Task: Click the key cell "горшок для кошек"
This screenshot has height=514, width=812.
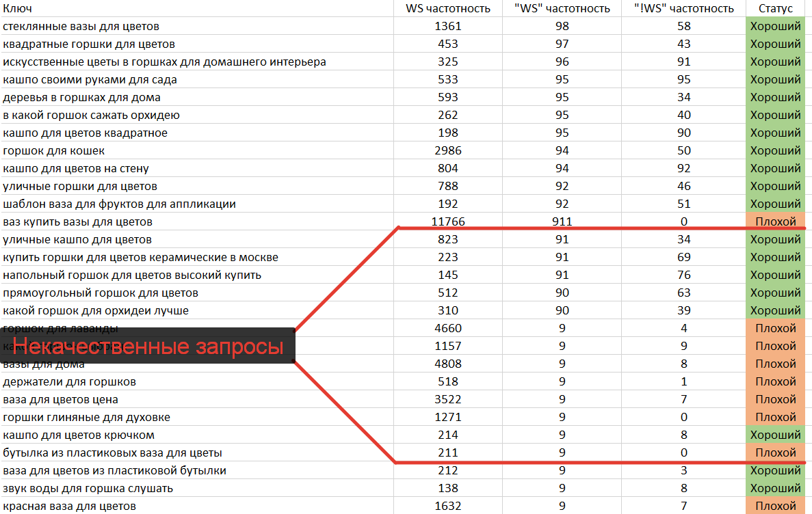Action: tap(53, 150)
